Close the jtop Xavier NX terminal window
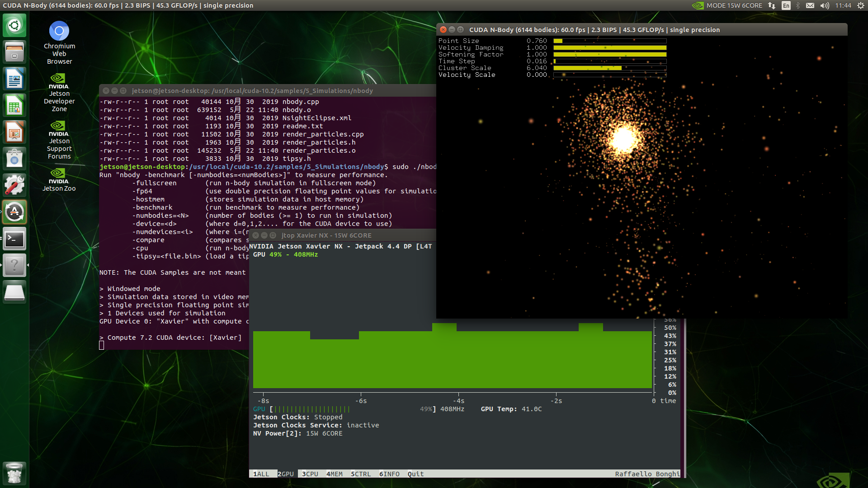The image size is (868, 488). click(255, 235)
